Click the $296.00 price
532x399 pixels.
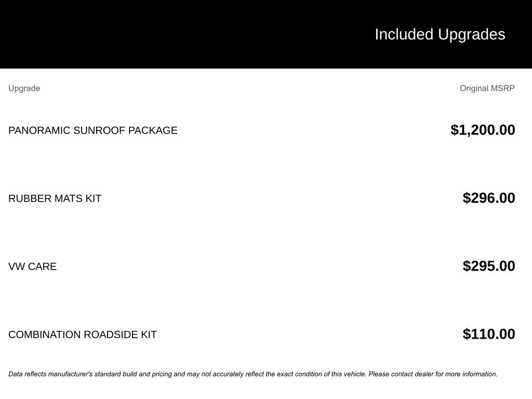click(489, 198)
